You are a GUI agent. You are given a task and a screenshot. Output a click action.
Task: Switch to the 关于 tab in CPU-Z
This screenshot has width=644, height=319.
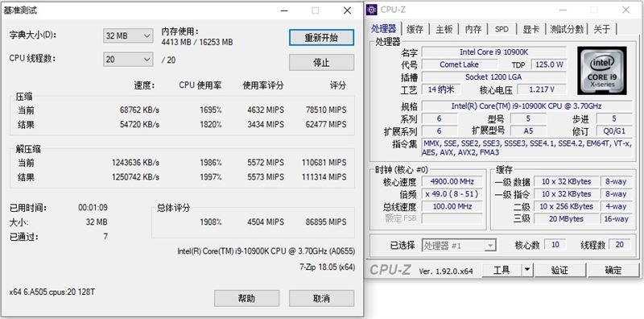coord(602,29)
